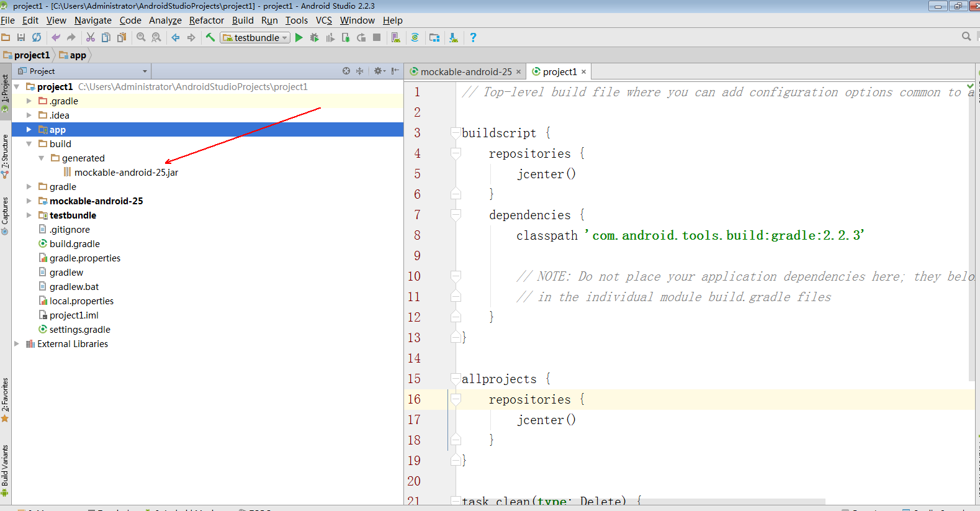Collapse the generated folder arrow
Viewport: 980px width, 511px height.
tap(41, 158)
